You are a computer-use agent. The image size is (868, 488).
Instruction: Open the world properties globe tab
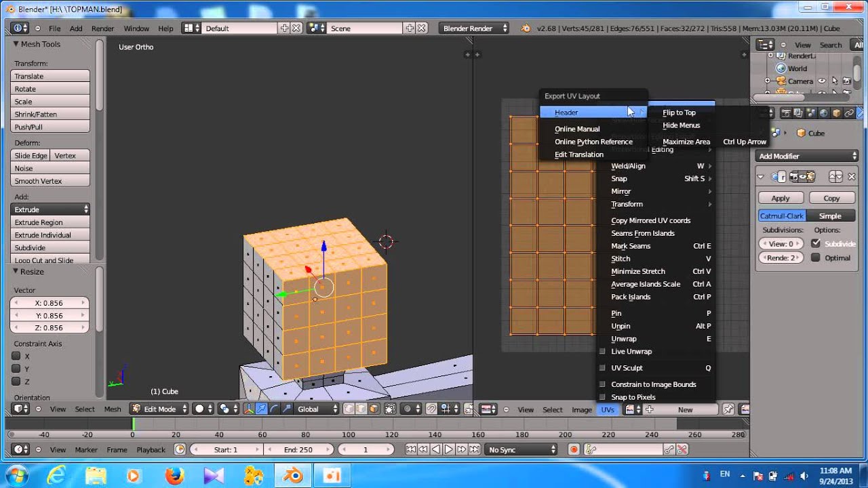click(x=824, y=113)
